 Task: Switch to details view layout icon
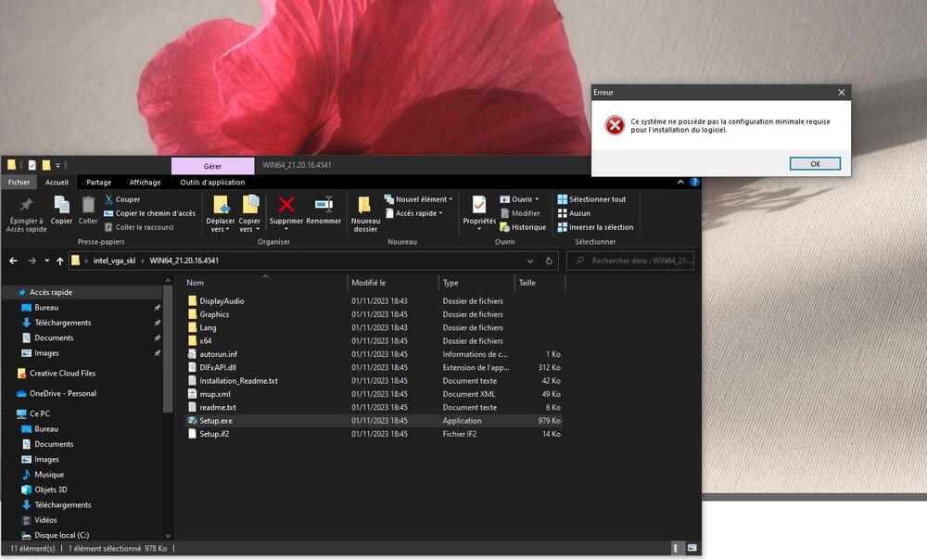[x=679, y=549]
